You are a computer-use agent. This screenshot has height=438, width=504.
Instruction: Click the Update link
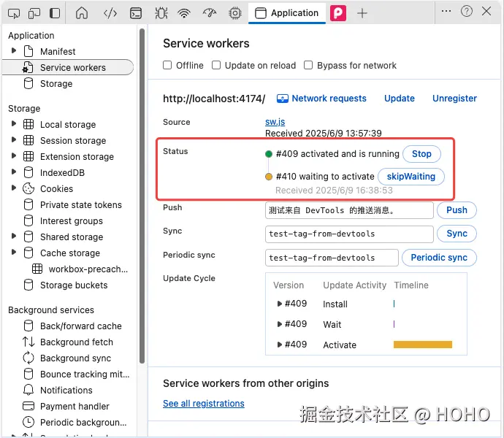pyautogui.click(x=400, y=99)
